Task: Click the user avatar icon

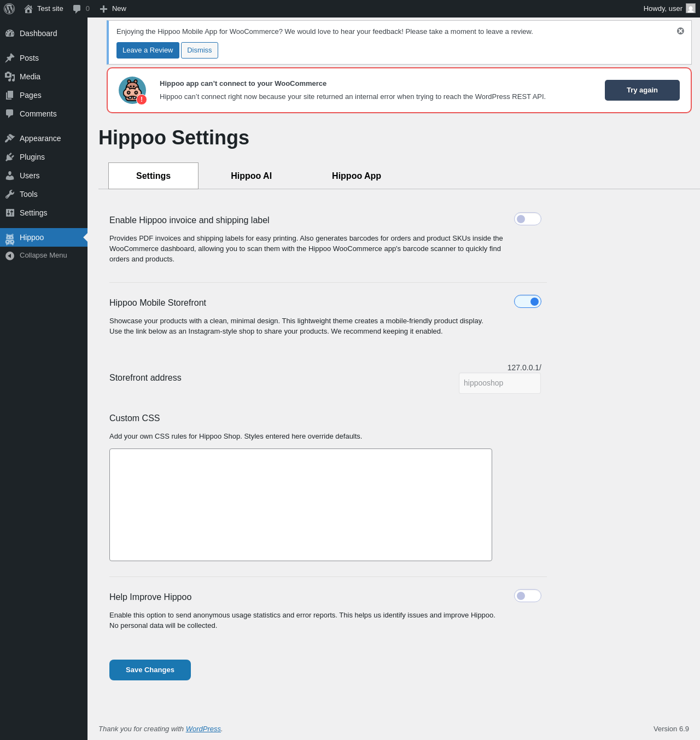Action: pos(691,9)
